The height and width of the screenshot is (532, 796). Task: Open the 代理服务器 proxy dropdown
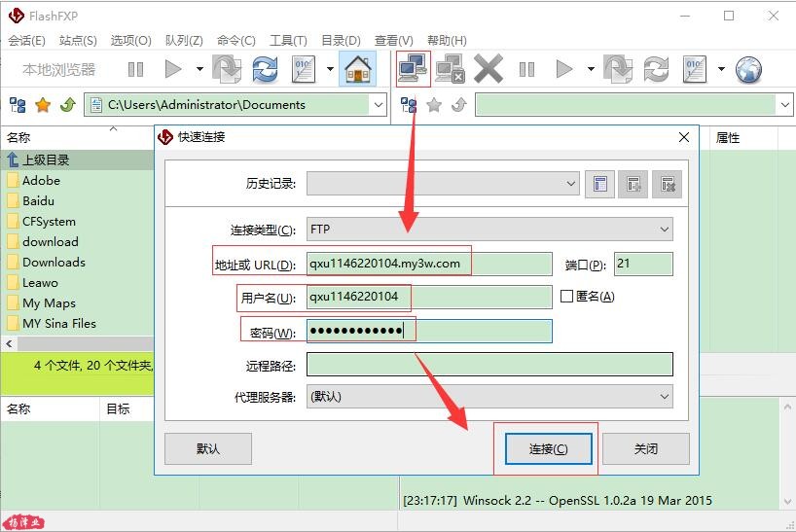[489, 396]
